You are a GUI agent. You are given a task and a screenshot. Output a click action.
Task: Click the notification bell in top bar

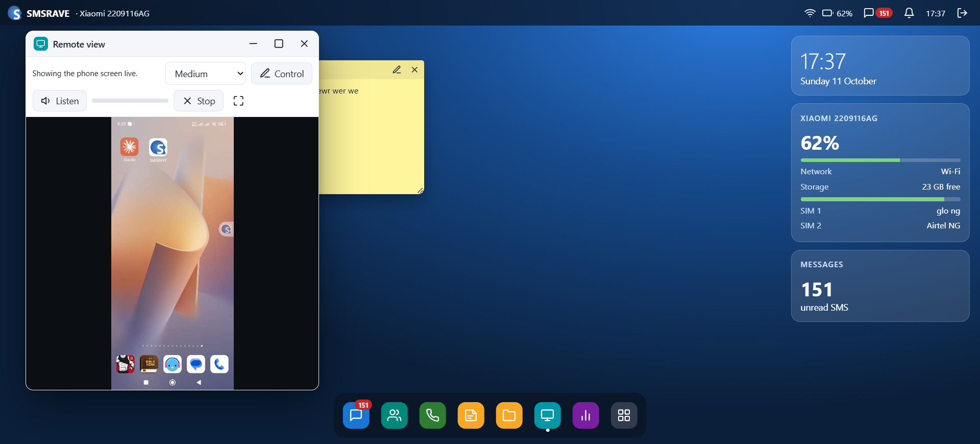(x=909, y=13)
